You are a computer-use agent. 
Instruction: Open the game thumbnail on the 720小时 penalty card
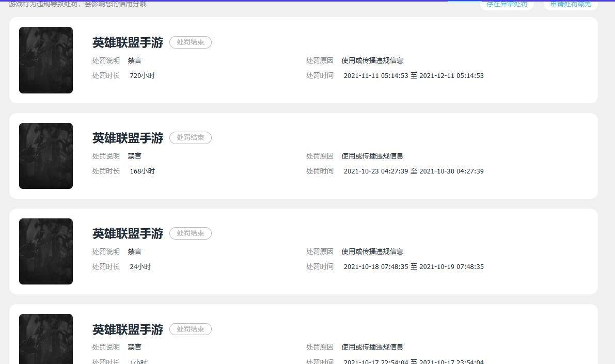[46, 60]
